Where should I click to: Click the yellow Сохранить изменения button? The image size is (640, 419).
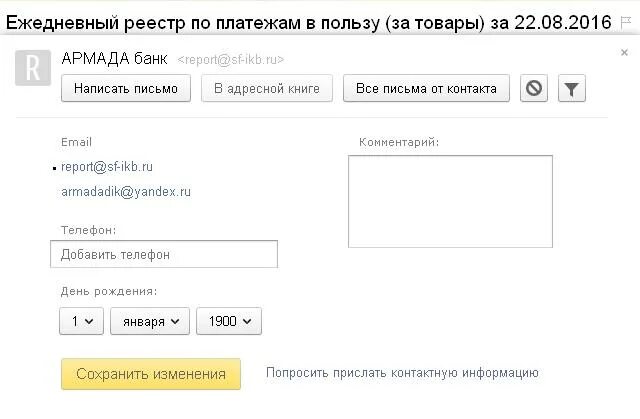point(151,374)
